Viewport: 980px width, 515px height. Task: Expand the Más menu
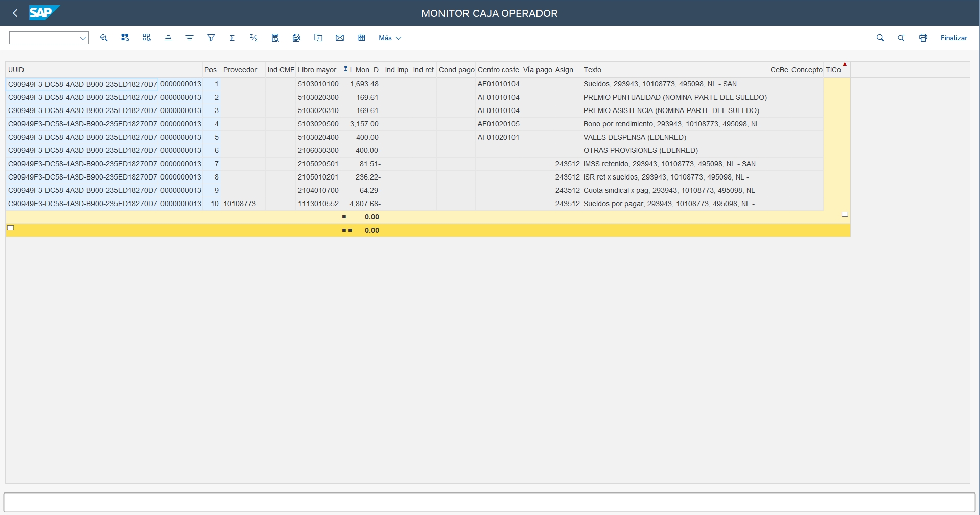(389, 37)
